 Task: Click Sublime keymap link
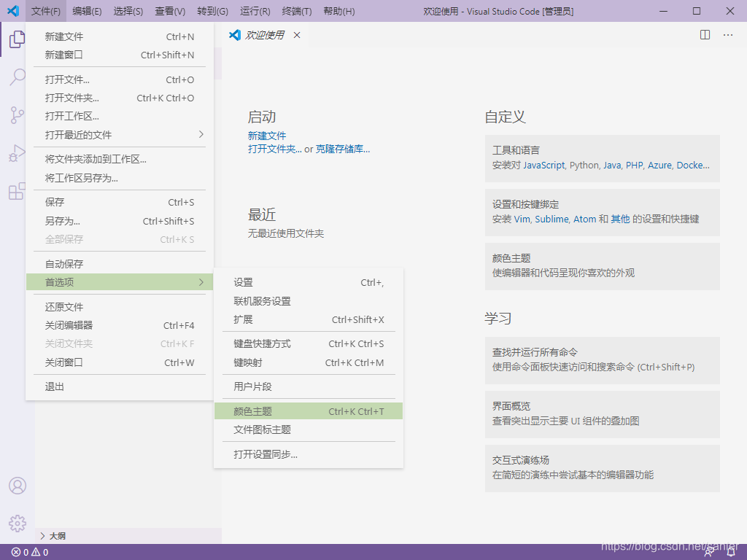click(551, 219)
